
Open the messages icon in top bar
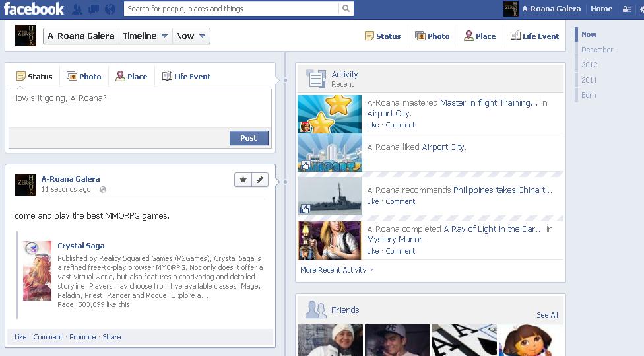pos(94,9)
